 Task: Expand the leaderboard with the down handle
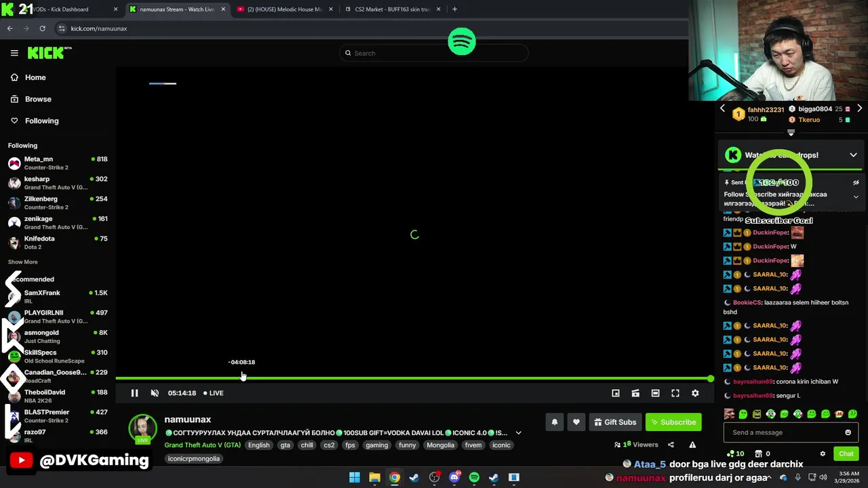pos(791,133)
